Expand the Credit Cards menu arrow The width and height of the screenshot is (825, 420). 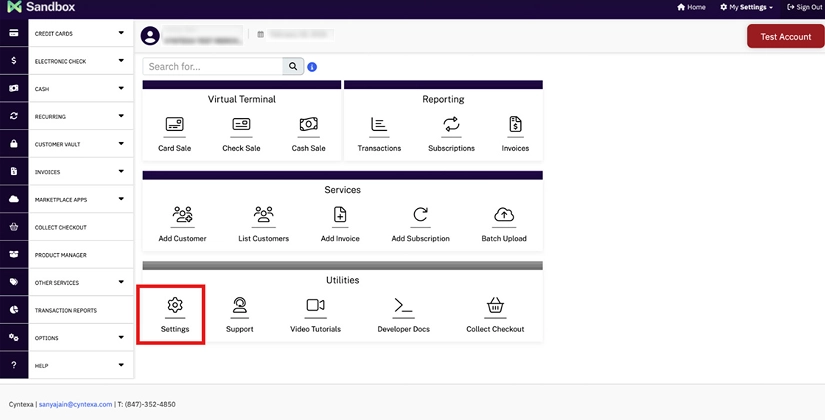(x=121, y=33)
